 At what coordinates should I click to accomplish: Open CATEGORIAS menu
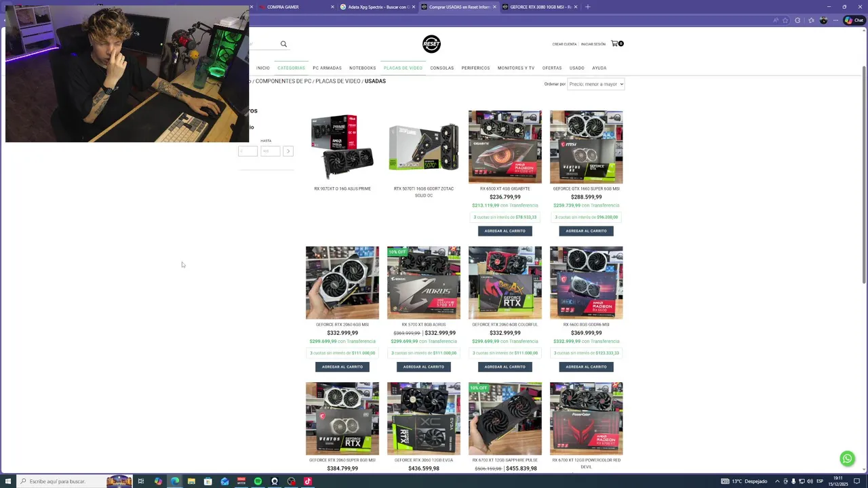click(x=291, y=68)
